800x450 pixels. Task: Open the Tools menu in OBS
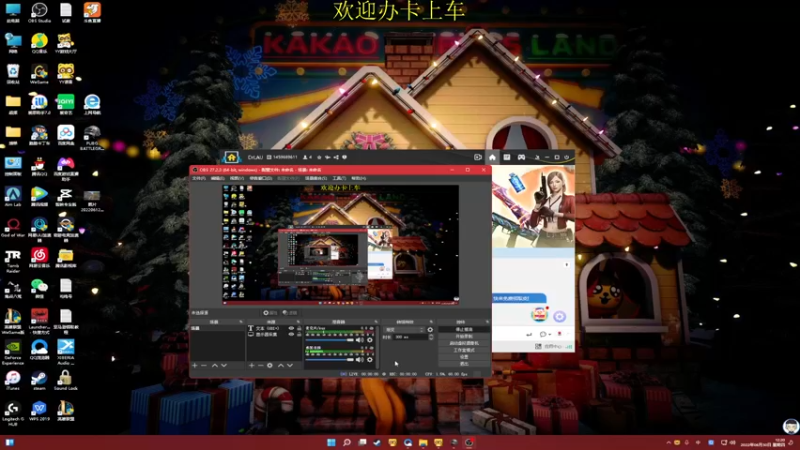(339, 179)
